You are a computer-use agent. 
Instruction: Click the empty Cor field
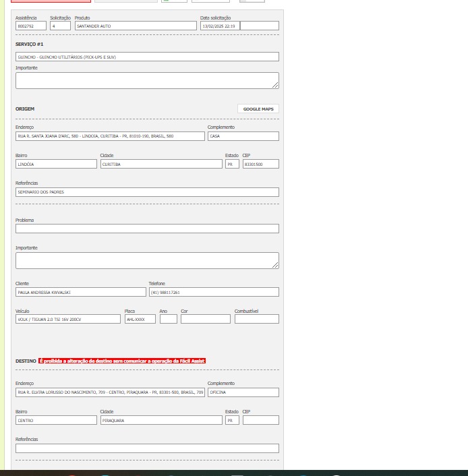coord(206,319)
